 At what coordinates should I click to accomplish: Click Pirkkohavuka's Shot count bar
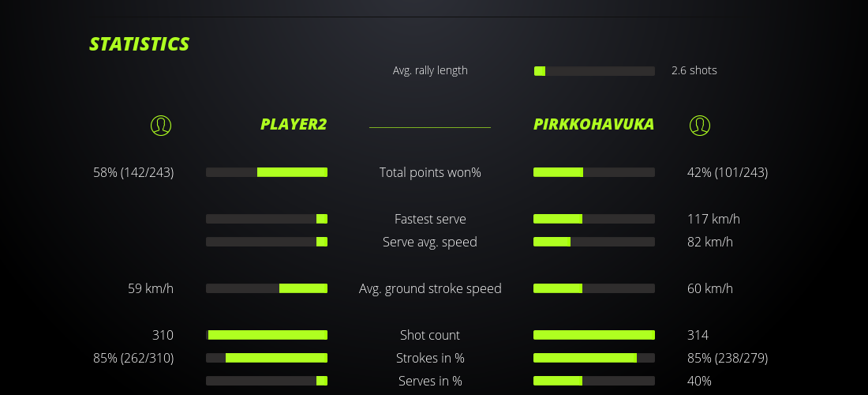(x=594, y=335)
